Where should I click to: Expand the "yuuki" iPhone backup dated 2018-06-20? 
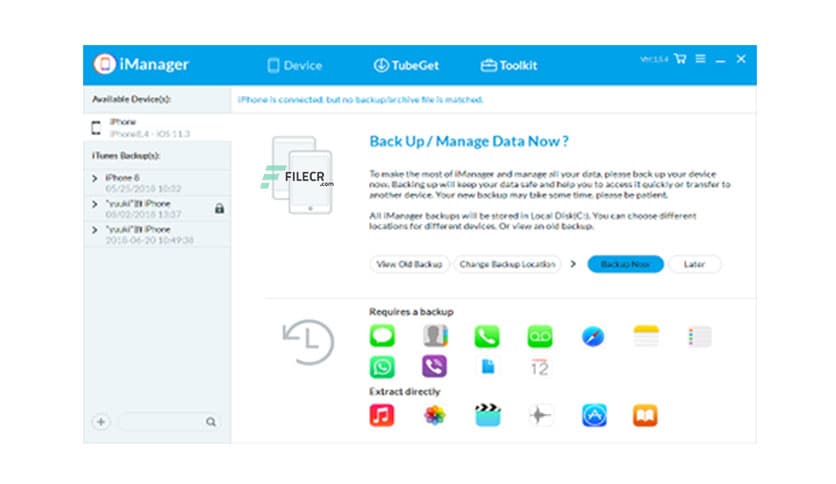[95, 230]
